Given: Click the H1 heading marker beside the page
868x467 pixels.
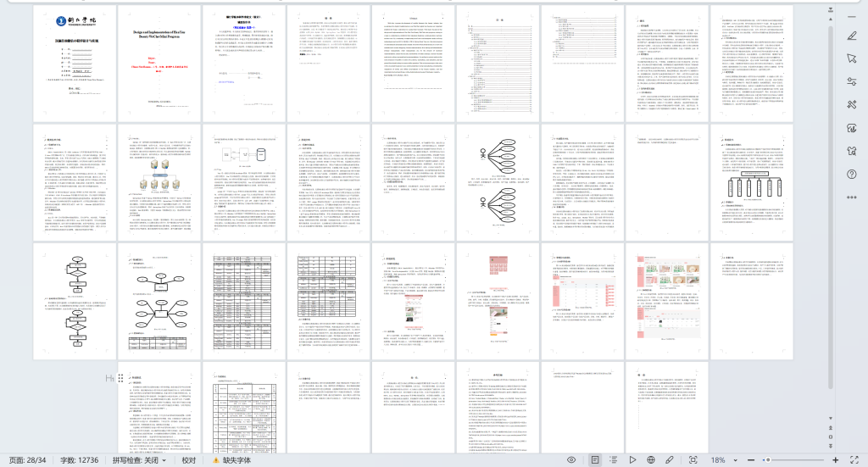Looking at the screenshot, I should 109,379.
